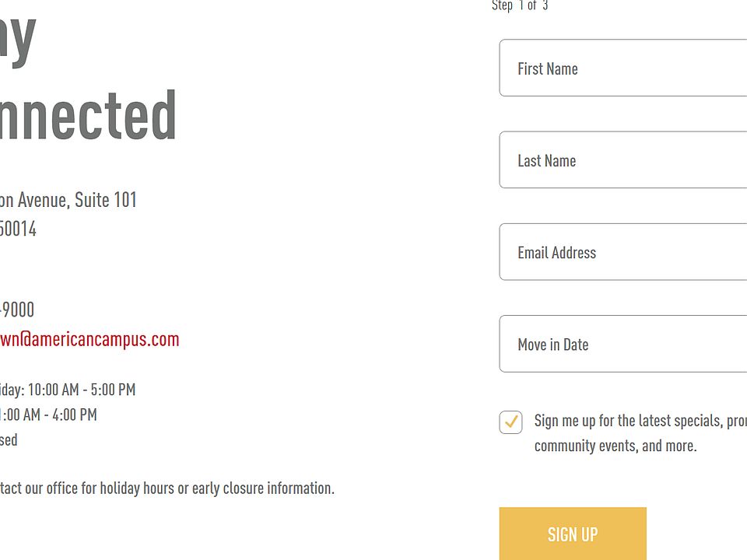Open the Move in Date picker
This screenshot has width=747, height=560.
[622, 344]
